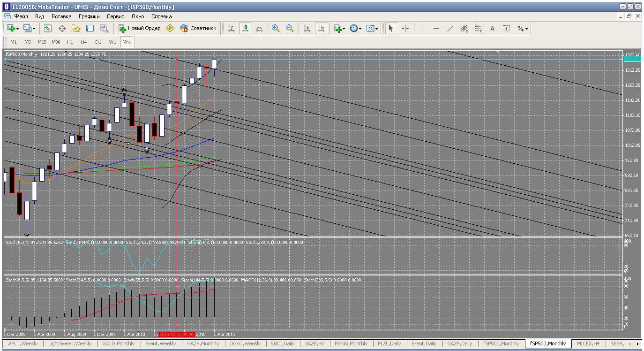Screen dimensions: 644x351
Task: Toggle Chart Shift from right border
Action: coord(321,29)
